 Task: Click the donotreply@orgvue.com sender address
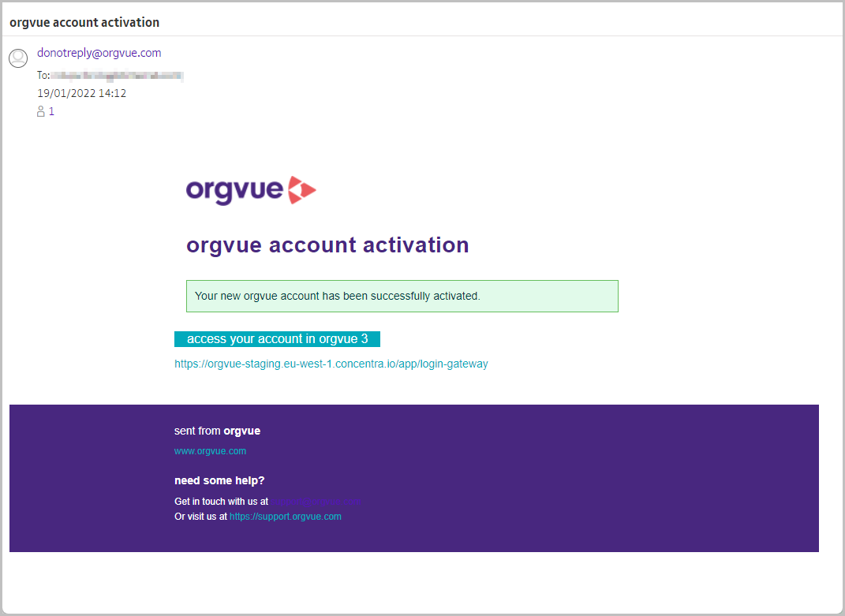(99, 52)
